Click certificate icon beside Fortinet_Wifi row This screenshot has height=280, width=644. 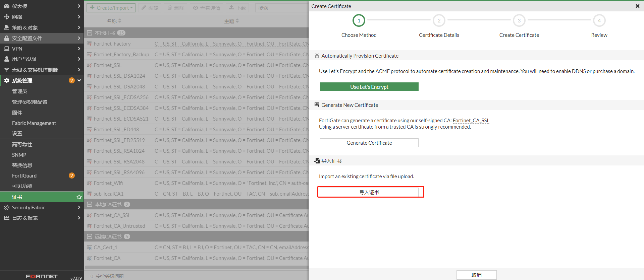pyautogui.click(x=89, y=183)
